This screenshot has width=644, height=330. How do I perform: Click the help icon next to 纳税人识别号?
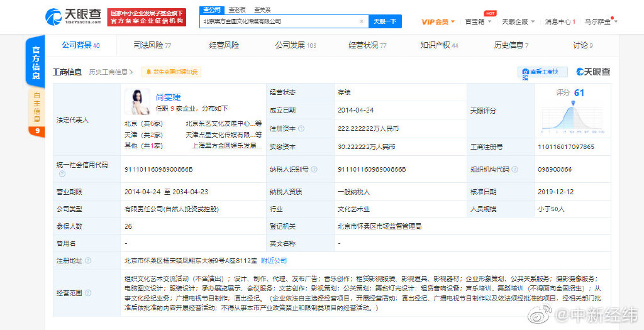pyautogui.click(x=314, y=169)
